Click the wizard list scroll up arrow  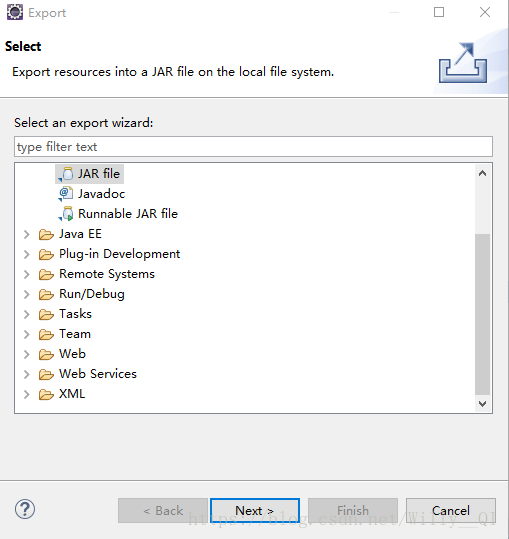pos(483,173)
